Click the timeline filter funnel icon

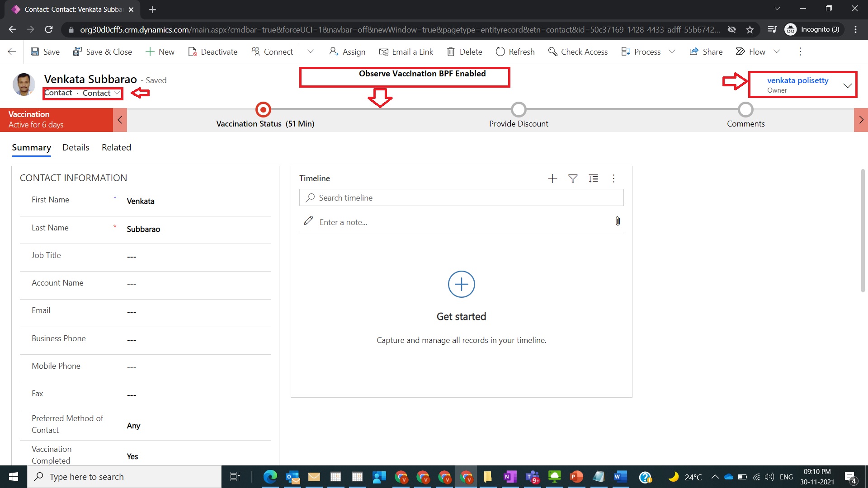tap(573, 178)
